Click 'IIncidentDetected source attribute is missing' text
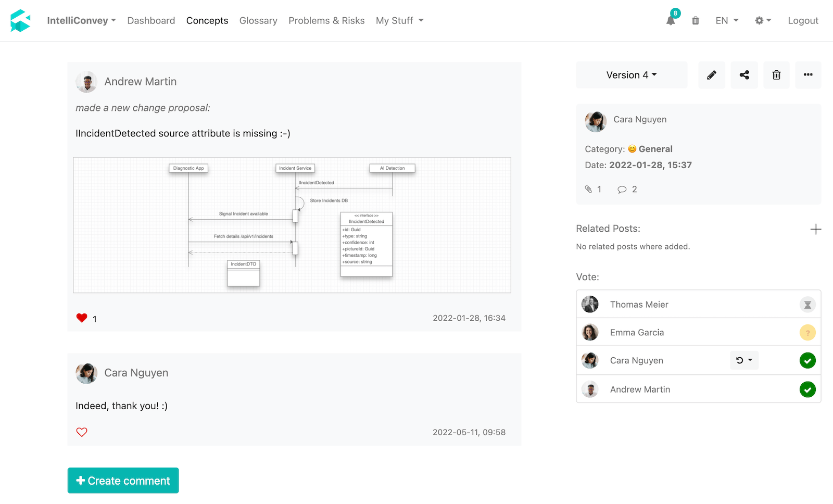Image resolution: width=833 pixels, height=504 pixels. 183,133
